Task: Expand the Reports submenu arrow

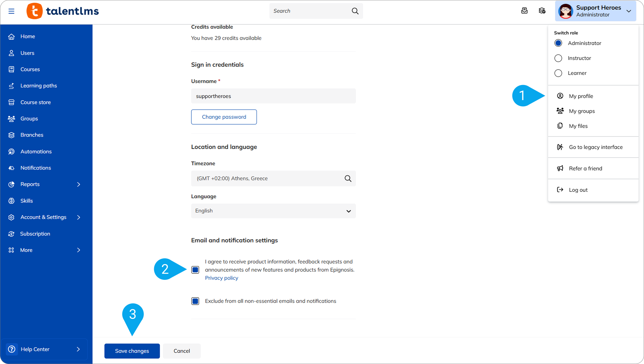Action: (x=79, y=184)
